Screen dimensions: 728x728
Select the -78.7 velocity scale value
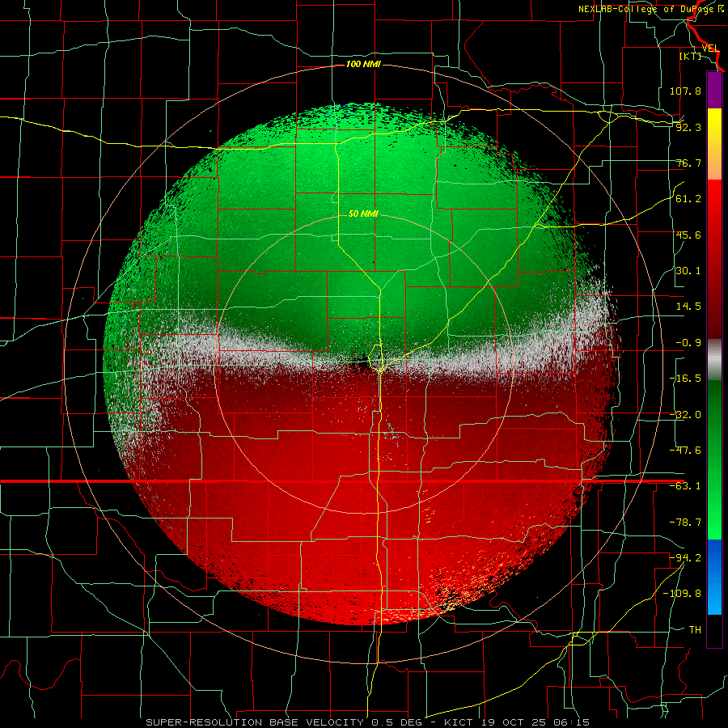point(685,523)
